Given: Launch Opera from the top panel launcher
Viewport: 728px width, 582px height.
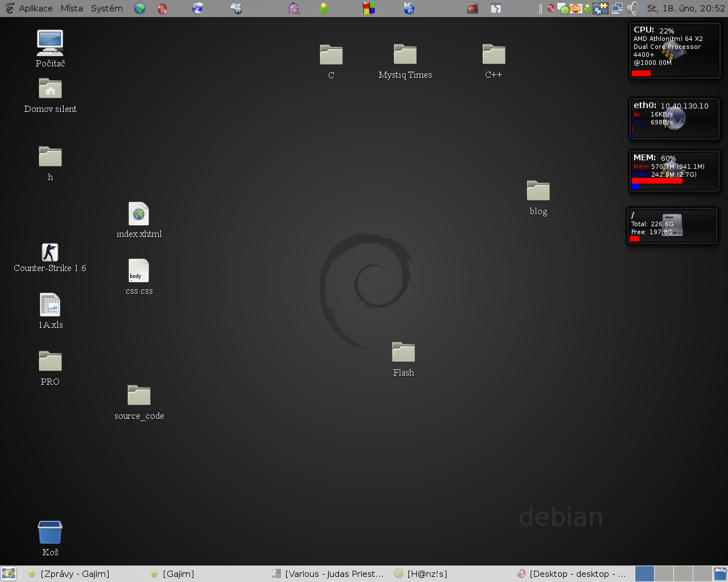Looking at the screenshot, I should [x=162, y=9].
